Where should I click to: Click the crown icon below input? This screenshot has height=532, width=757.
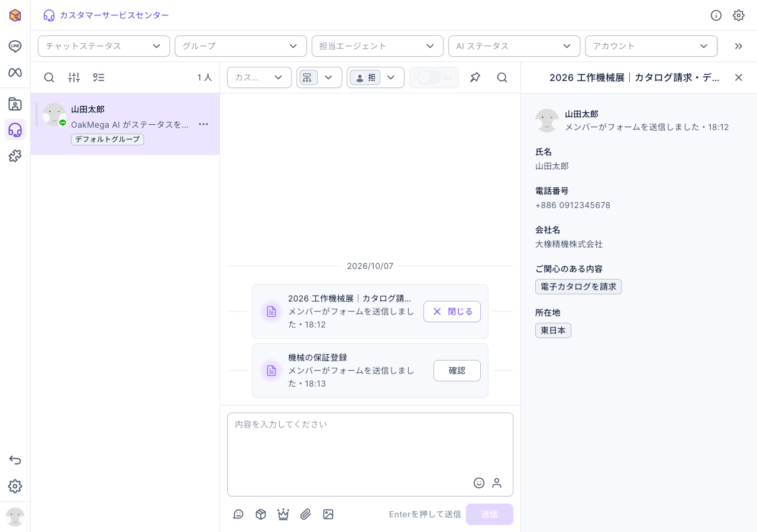(283, 514)
